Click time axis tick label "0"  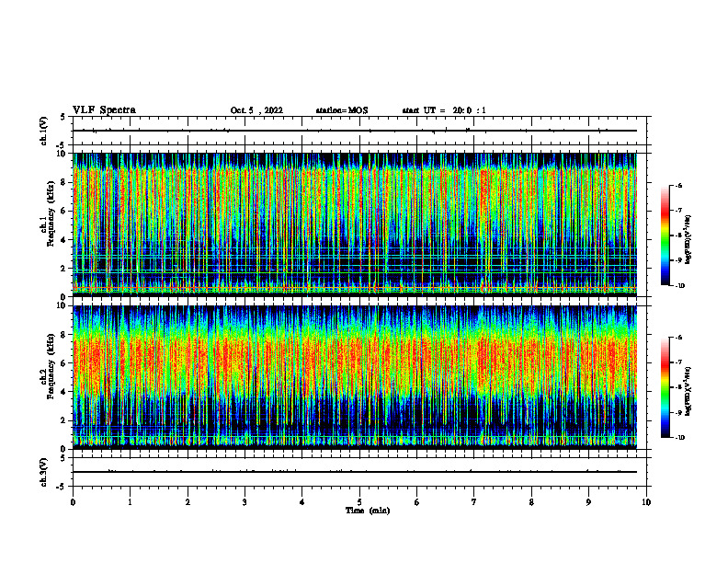[x=73, y=502]
